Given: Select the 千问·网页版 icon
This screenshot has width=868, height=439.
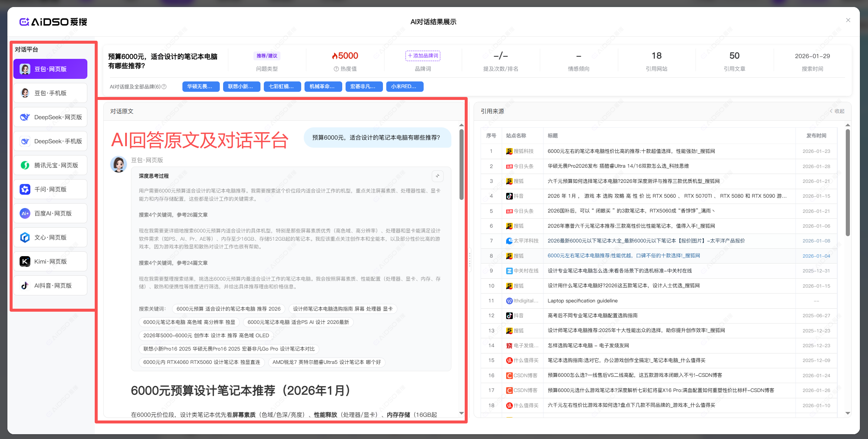Looking at the screenshot, I should (25, 190).
